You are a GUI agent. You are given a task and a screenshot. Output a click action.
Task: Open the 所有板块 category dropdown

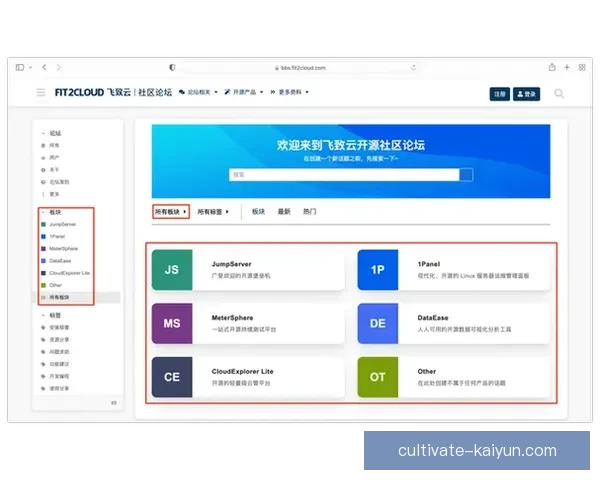pos(171,212)
